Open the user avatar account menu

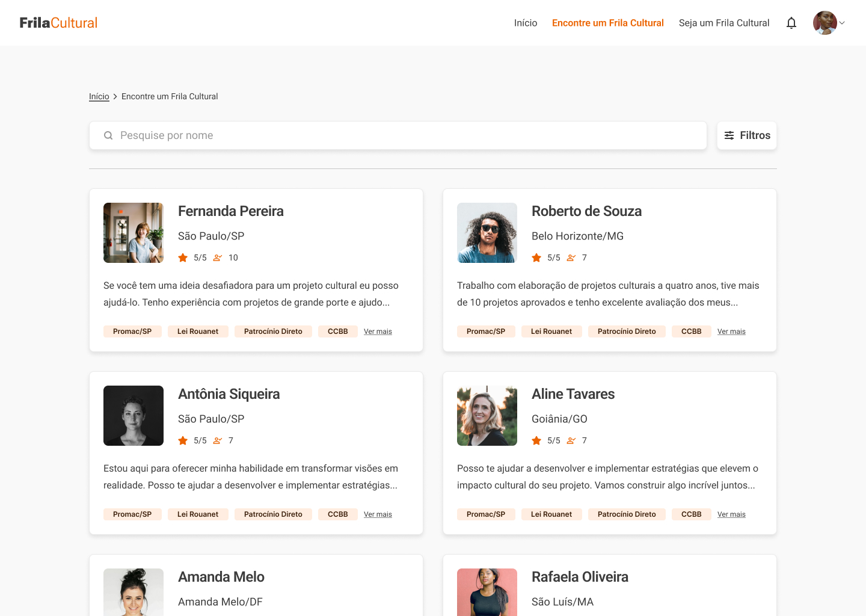[829, 23]
